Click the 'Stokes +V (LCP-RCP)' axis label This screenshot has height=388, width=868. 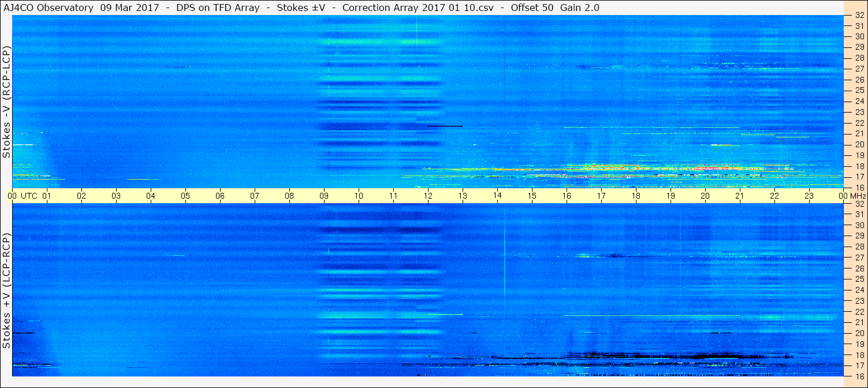[7, 291]
